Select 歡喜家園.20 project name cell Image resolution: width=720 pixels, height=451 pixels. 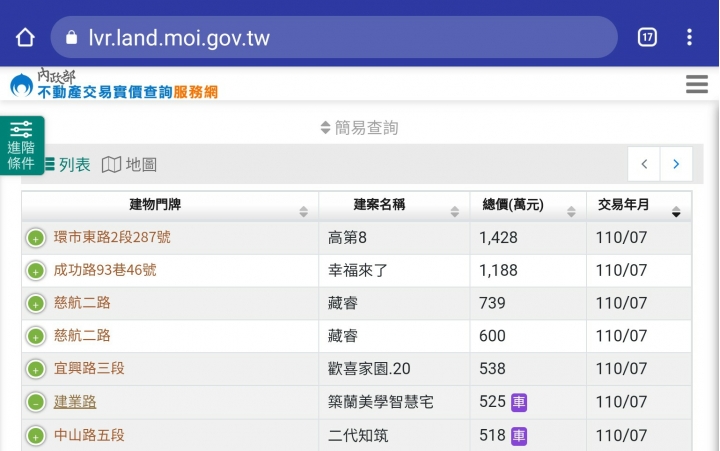[x=394, y=369]
